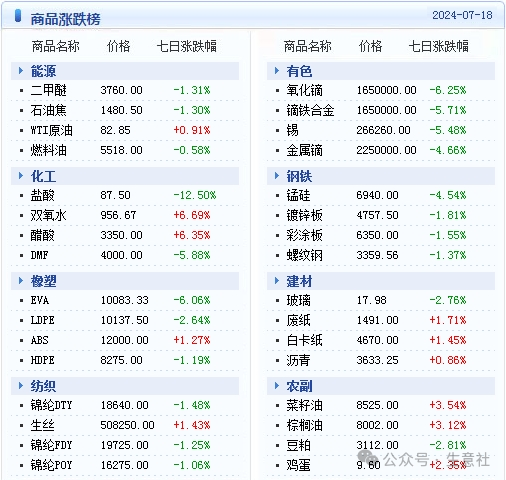Select the 石油焦 commodity name
The image size is (506, 480).
pos(49,110)
